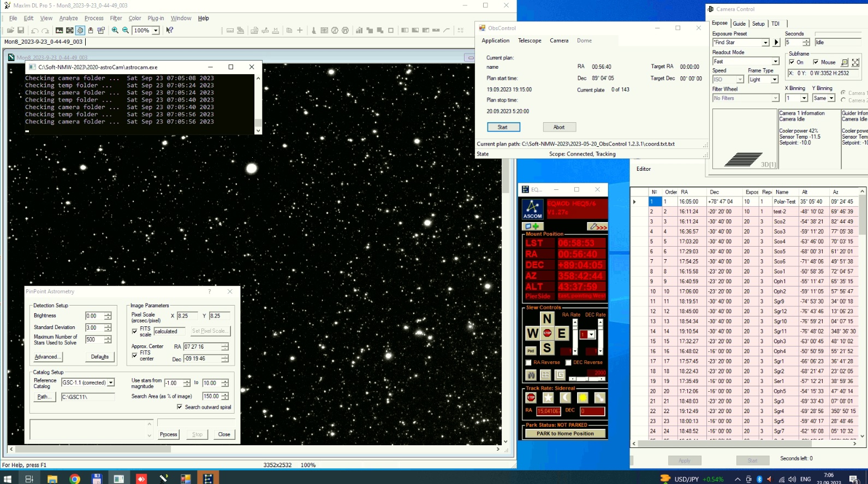The width and height of the screenshot is (868, 484).
Task: Click the Advanced button in PinPoint Astrometry
Action: click(x=47, y=357)
